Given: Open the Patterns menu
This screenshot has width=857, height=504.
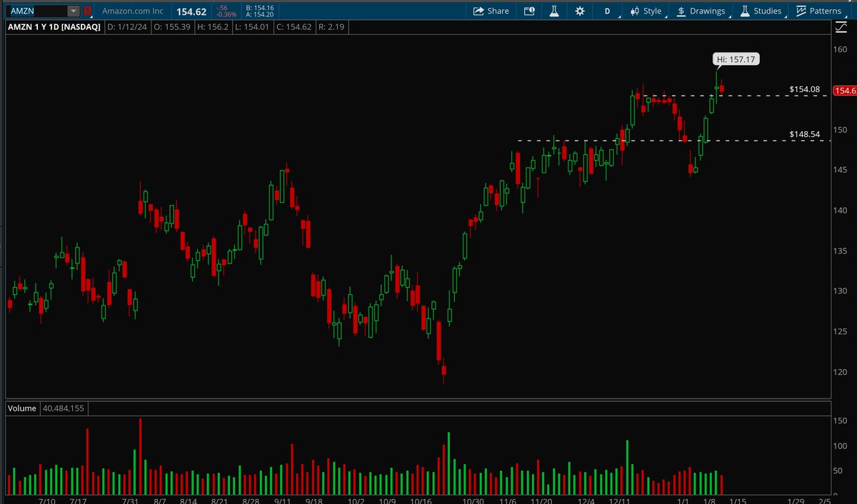Looking at the screenshot, I should (819, 11).
